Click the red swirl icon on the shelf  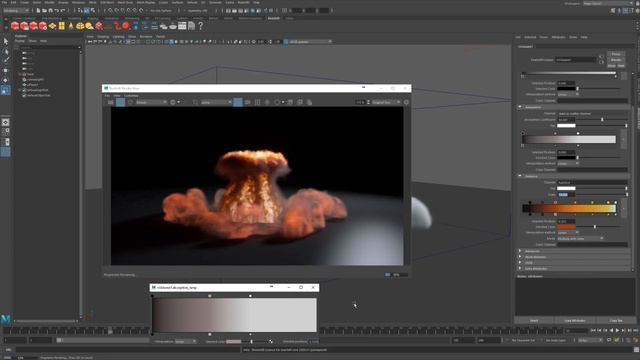[117, 26]
